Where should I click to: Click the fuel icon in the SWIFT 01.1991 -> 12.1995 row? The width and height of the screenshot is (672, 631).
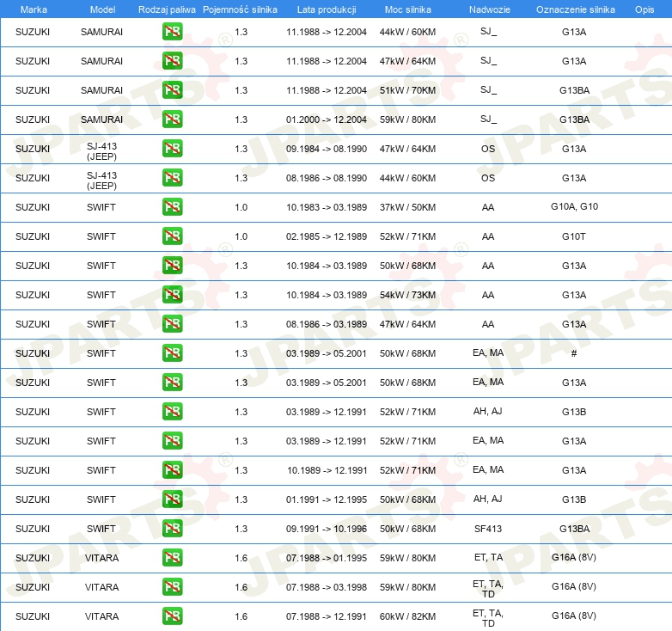[172, 499]
